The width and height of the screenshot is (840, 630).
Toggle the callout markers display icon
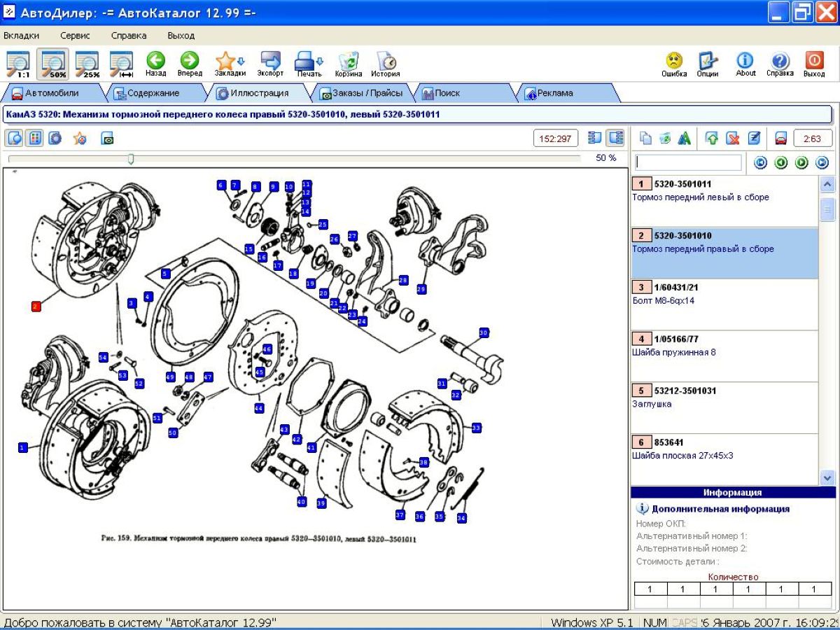pos(34,138)
